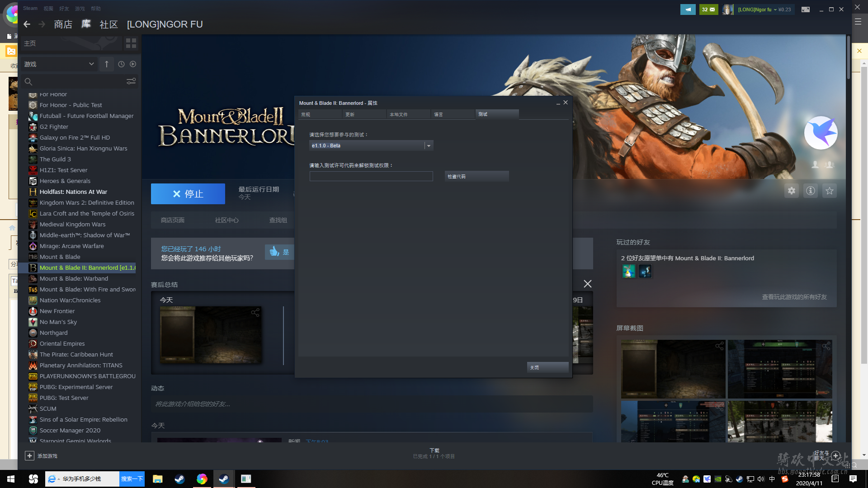
Task: Click the Windows Start button
Action: click(11, 479)
